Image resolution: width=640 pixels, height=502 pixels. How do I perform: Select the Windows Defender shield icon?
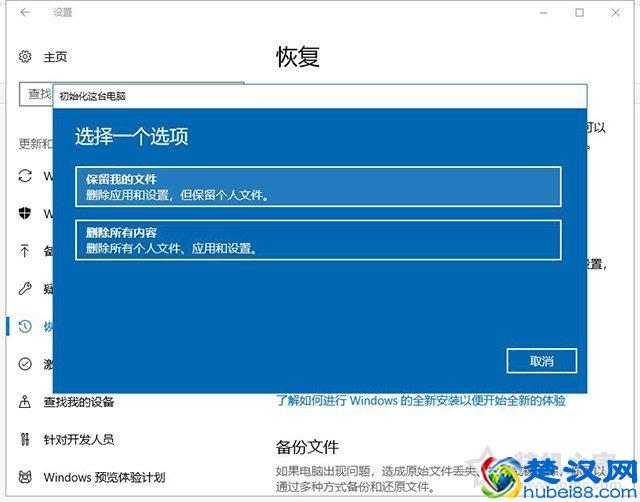pos(25,213)
